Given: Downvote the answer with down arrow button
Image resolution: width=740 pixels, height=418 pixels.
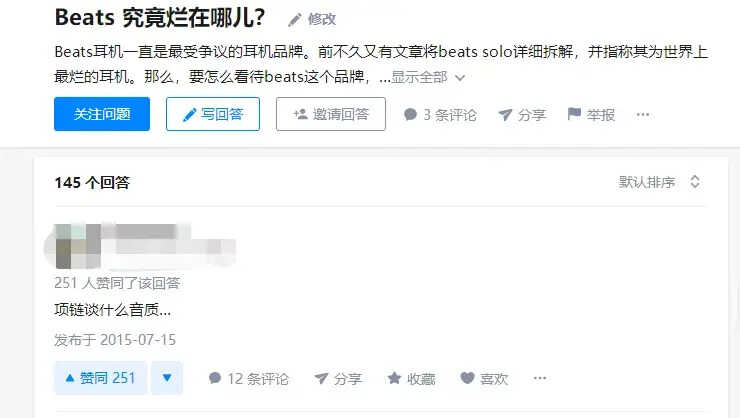Looking at the screenshot, I should (x=167, y=378).
